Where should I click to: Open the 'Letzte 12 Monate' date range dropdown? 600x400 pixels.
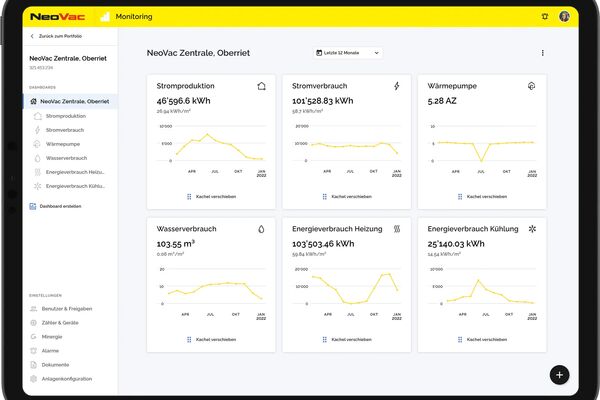click(x=345, y=53)
